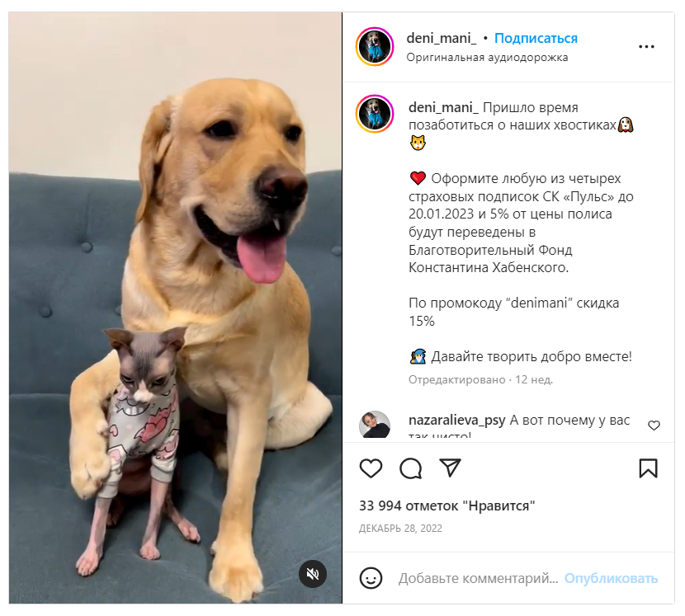The height and width of the screenshot is (616, 685).
Task: Open the deni_mani_ avatar beside the caption
Action: click(x=375, y=114)
